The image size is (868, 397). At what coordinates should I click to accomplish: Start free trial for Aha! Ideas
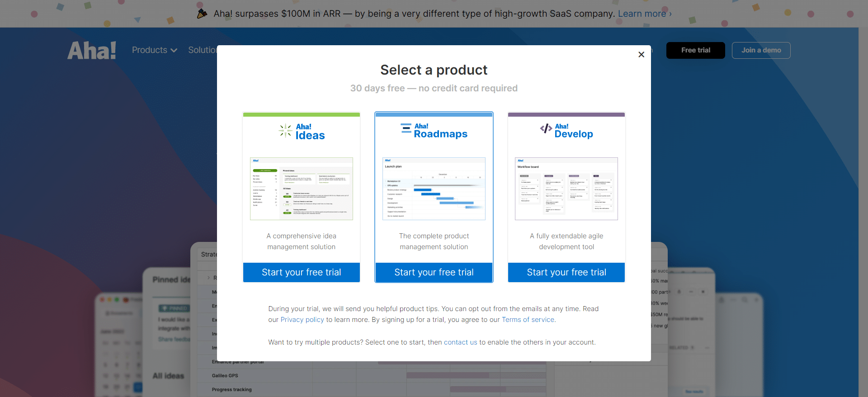[302, 272]
